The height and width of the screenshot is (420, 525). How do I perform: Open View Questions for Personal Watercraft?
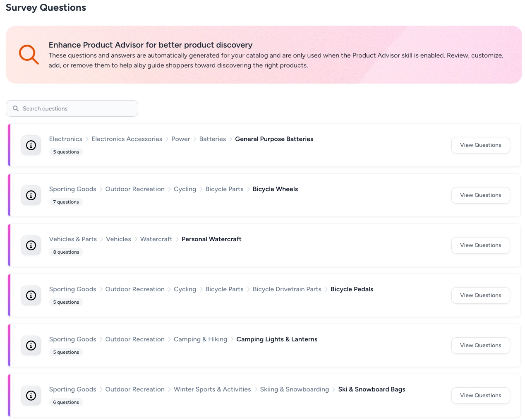pos(480,245)
